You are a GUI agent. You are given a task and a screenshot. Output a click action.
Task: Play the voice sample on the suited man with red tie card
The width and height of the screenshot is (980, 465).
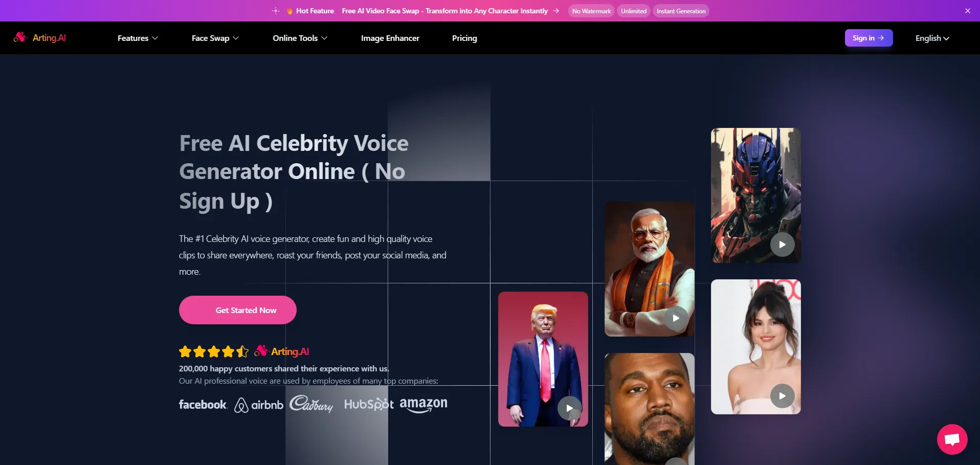569,408
